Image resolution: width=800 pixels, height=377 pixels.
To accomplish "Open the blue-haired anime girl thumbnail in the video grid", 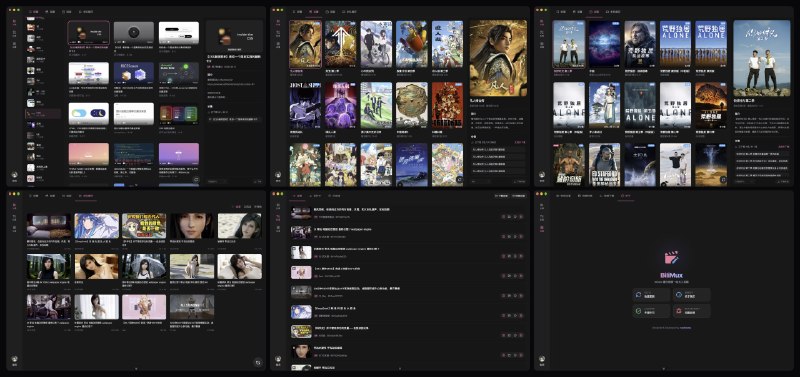I will click(x=96, y=226).
